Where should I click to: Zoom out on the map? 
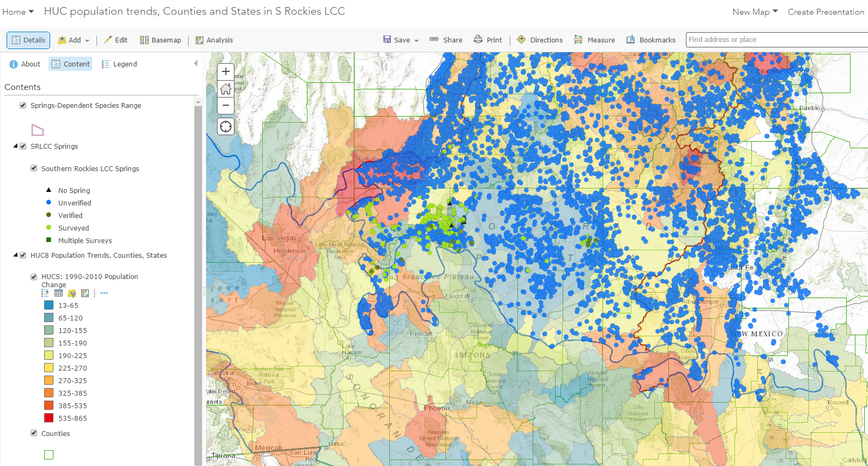click(x=226, y=105)
